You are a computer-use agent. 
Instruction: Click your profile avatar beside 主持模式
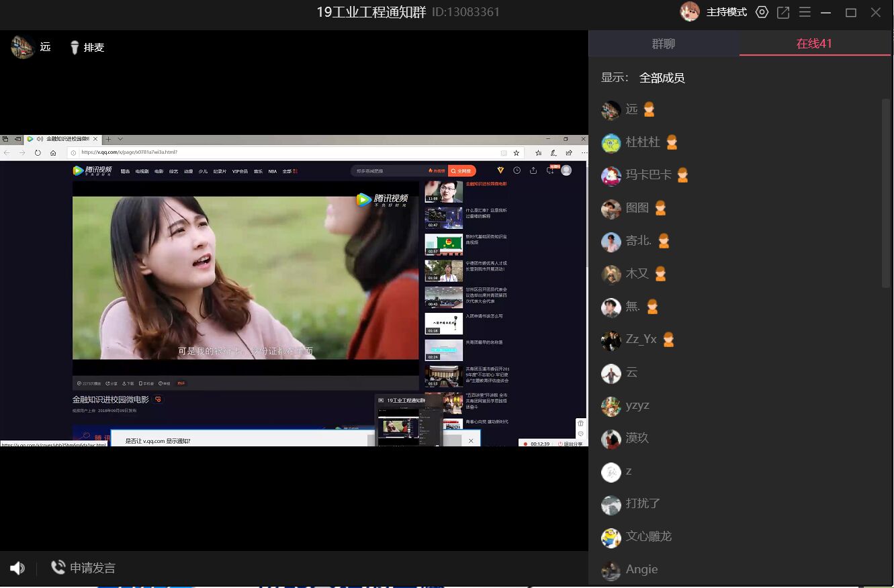690,12
